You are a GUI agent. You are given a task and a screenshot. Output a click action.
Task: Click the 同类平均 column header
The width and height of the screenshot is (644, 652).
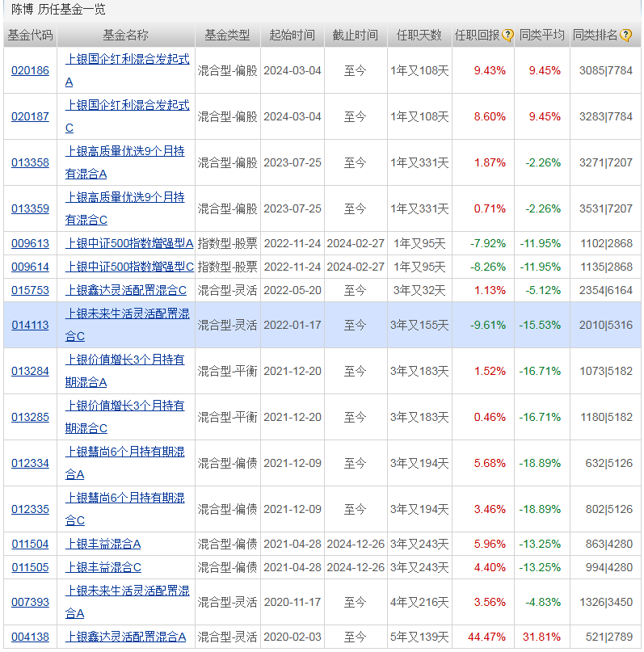click(541, 36)
